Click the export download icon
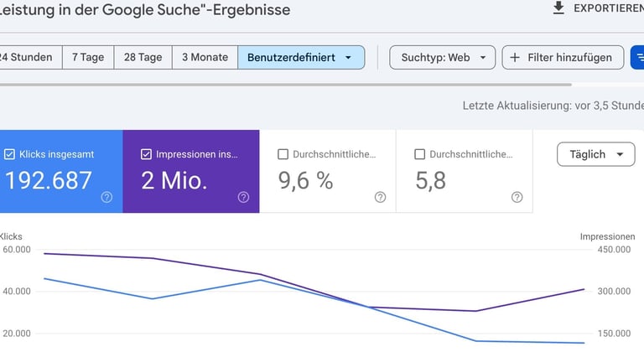 tap(558, 8)
